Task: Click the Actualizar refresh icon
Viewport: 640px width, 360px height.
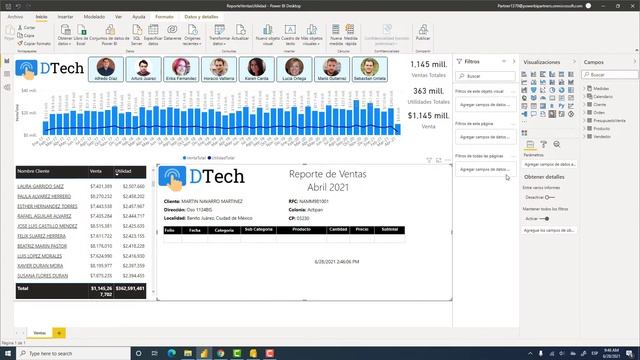Action: (240, 30)
